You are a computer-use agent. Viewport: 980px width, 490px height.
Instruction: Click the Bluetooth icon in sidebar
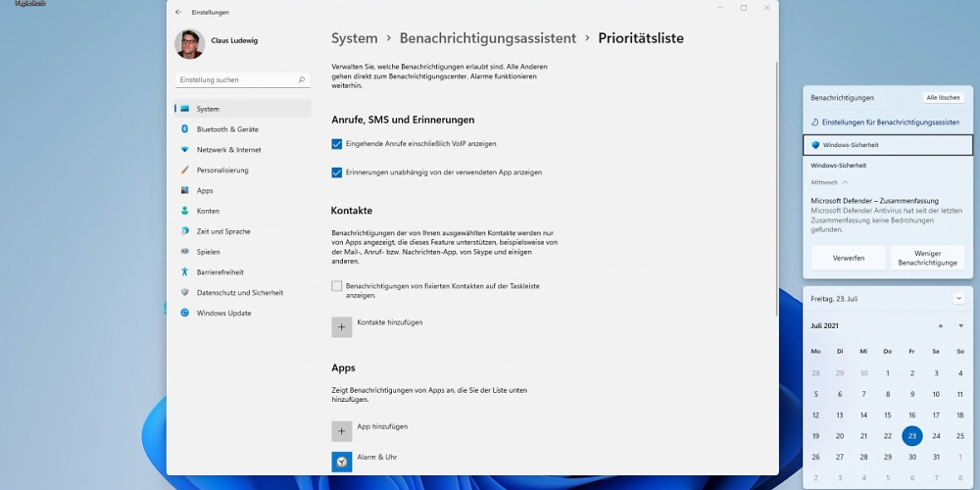(x=185, y=128)
